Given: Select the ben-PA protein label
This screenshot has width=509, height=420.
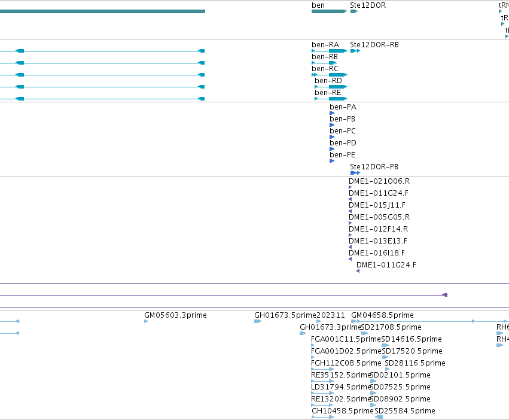Looking at the screenshot, I should click(343, 107).
